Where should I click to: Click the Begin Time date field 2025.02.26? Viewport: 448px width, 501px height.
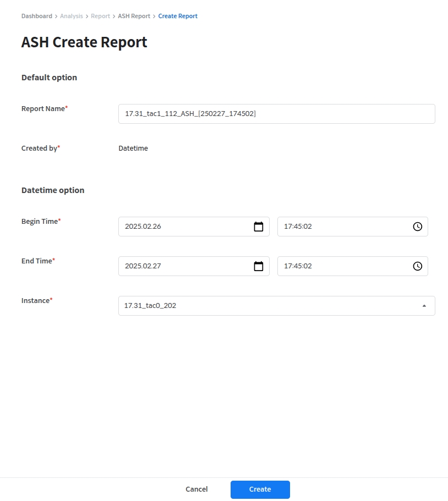184,227
